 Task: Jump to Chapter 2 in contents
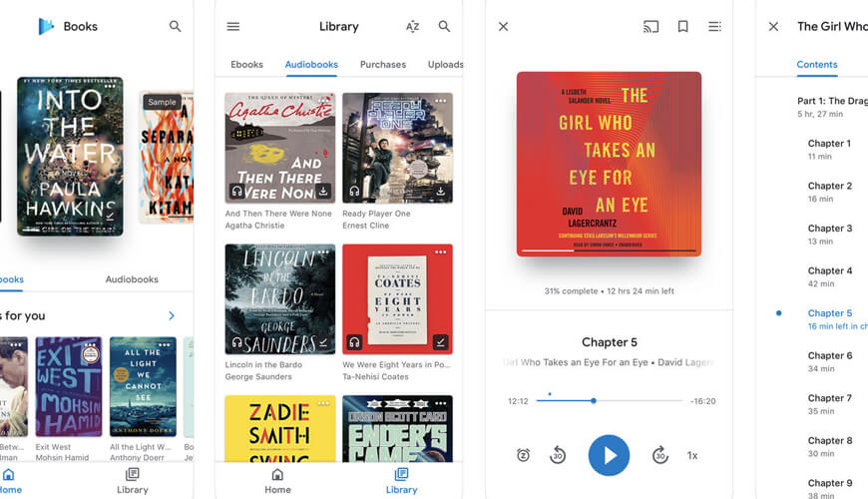(x=829, y=192)
